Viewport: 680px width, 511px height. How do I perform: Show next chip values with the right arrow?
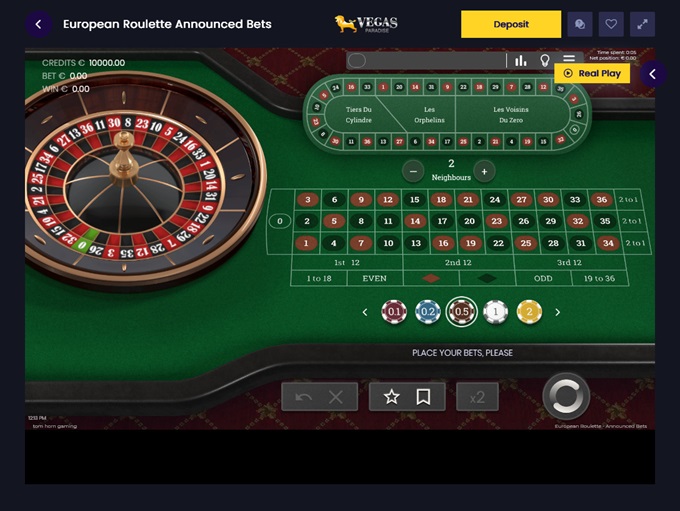point(558,312)
